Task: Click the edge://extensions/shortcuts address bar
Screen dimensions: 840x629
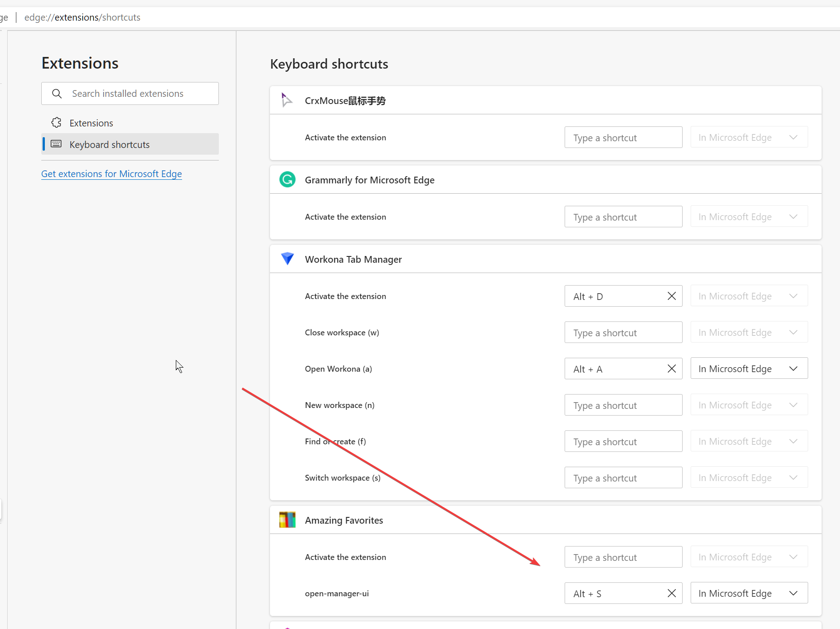Action: pyautogui.click(x=82, y=17)
